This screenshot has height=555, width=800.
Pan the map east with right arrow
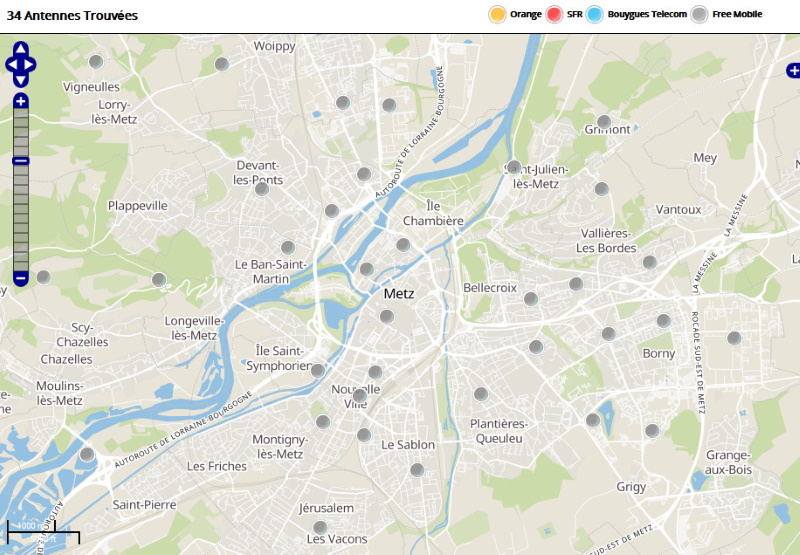click(x=31, y=65)
